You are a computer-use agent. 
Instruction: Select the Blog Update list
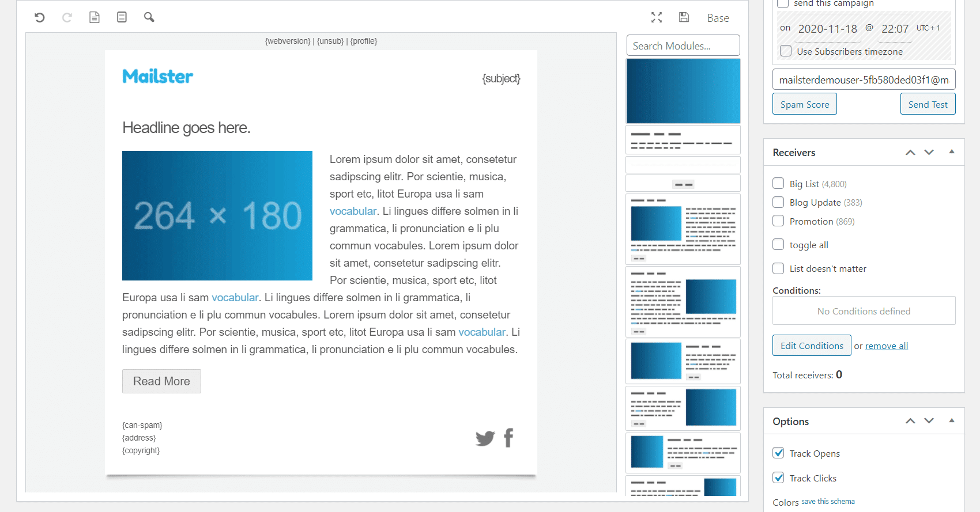pyautogui.click(x=778, y=202)
